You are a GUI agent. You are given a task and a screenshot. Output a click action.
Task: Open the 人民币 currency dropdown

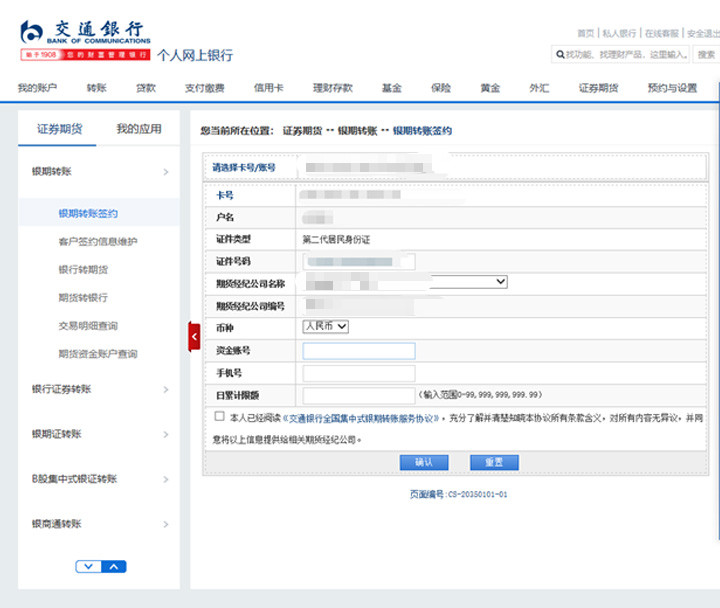coord(325,326)
